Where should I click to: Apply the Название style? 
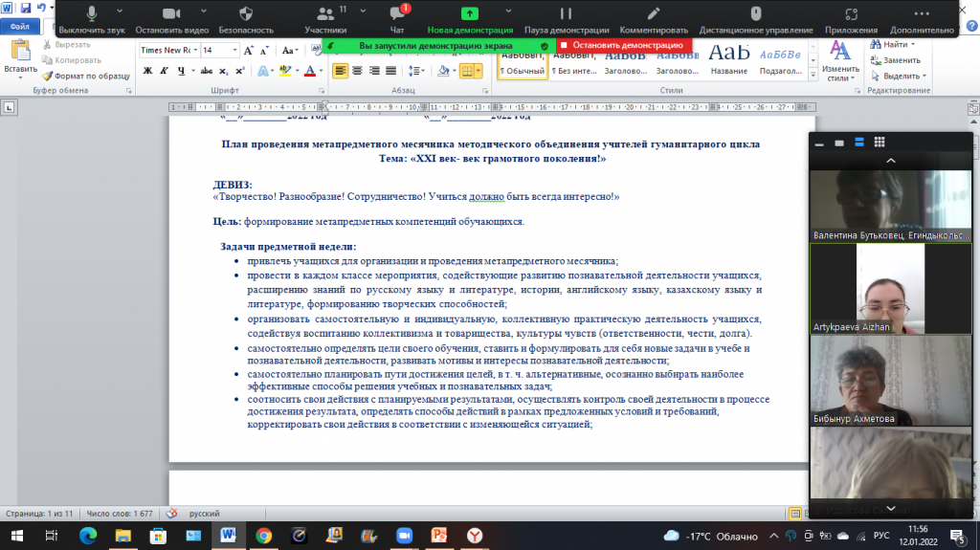(728, 59)
